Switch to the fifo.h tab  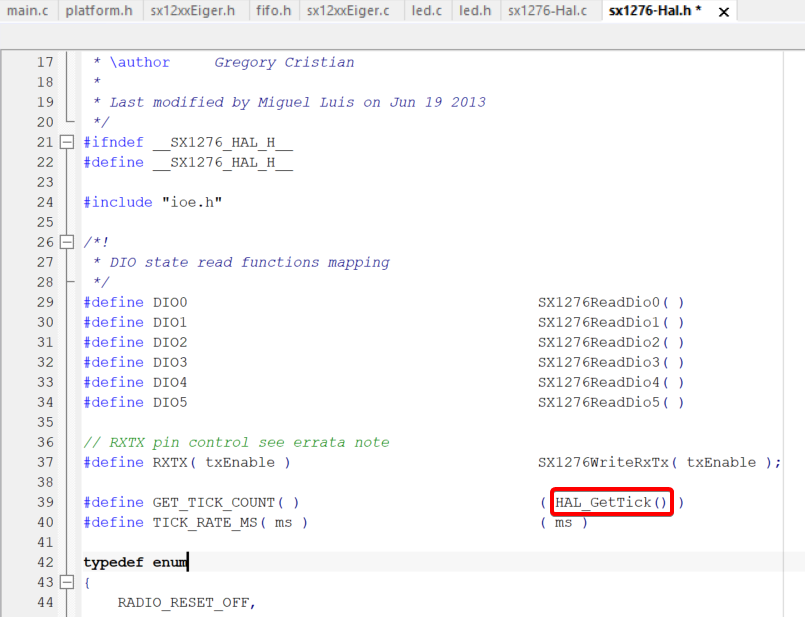273,11
